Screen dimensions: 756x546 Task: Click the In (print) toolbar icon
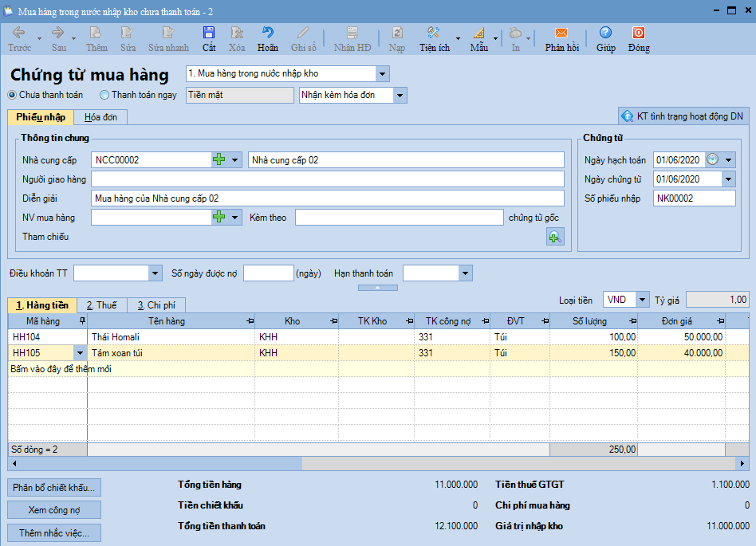click(515, 33)
